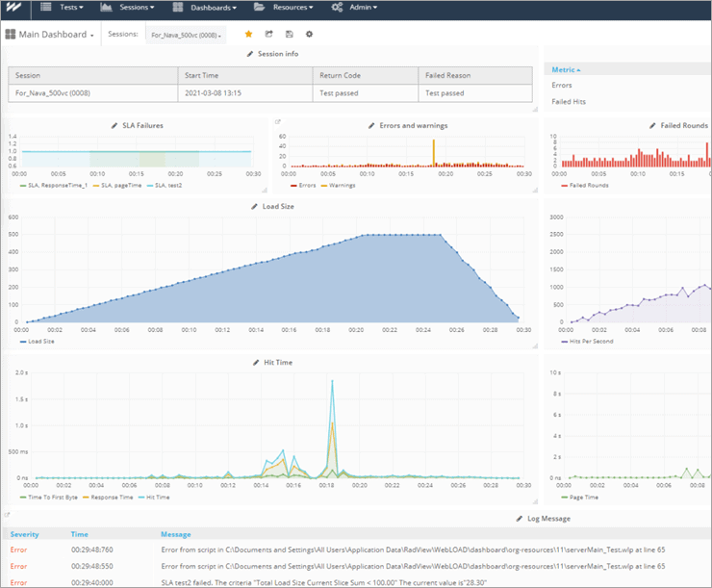Screen dimensions: 712x588
Task: Click the share dashboard icon
Action: [269, 35]
